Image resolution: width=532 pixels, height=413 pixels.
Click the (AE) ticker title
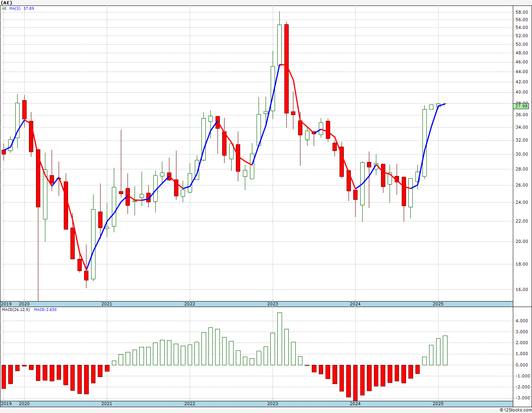(7, 2)
